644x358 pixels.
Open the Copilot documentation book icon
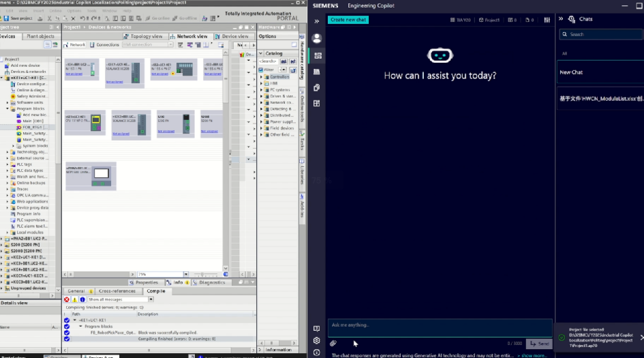tap(317, 329)
